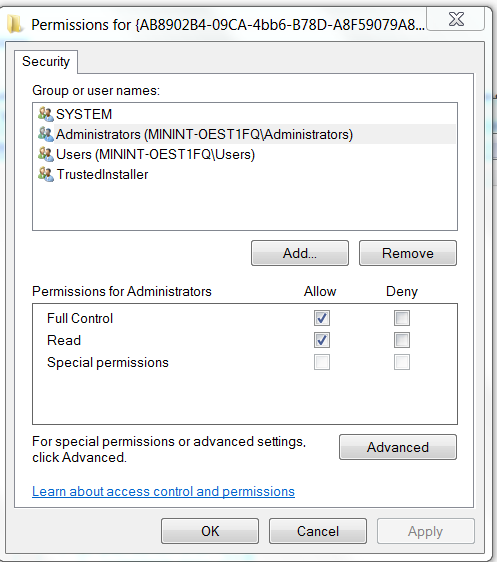
Task: Cancel the permissions dialog
Action: [318, 531]
